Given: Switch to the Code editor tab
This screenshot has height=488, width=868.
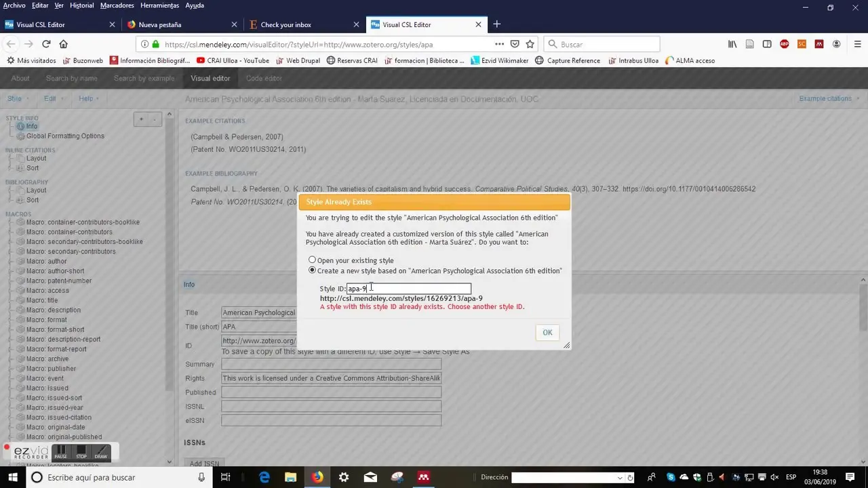Looking at the screenshot, I should point(264,78).
